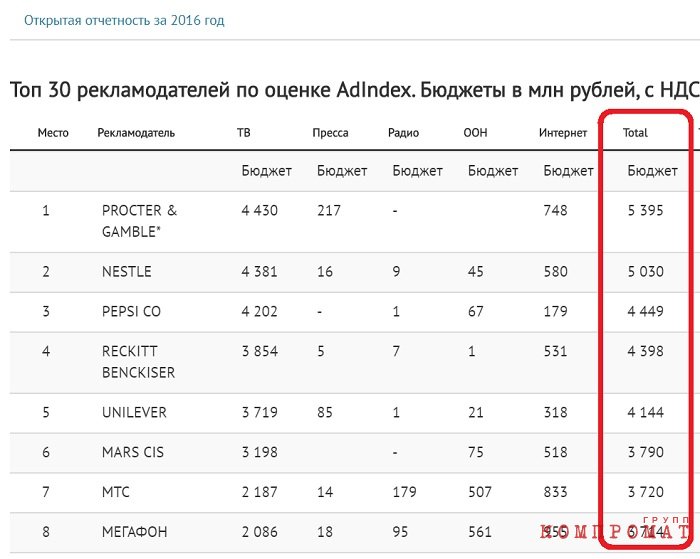Click МЕГАФОН radio value '95'
Screen dimensions: 700x559
coord(400,532)
